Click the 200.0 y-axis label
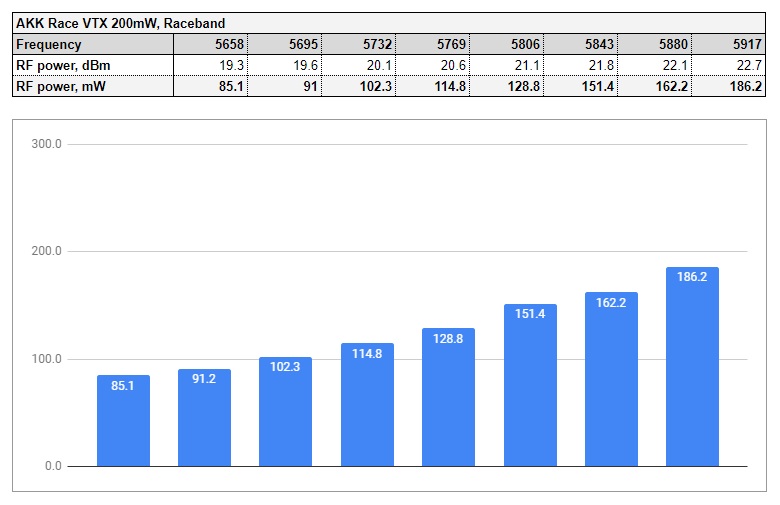The width and height of the screenshot is (780, 505). 46,251
